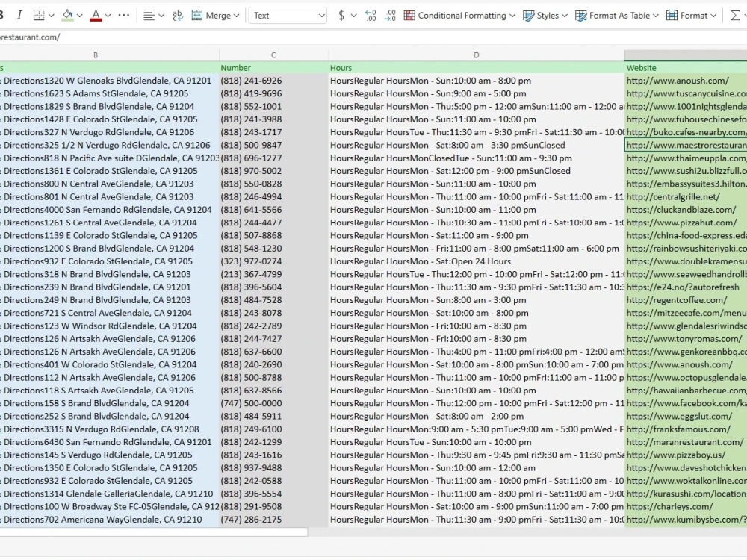Decrease decimal places
This screenshot has width=747, height=560.
(x=389, y=15)
